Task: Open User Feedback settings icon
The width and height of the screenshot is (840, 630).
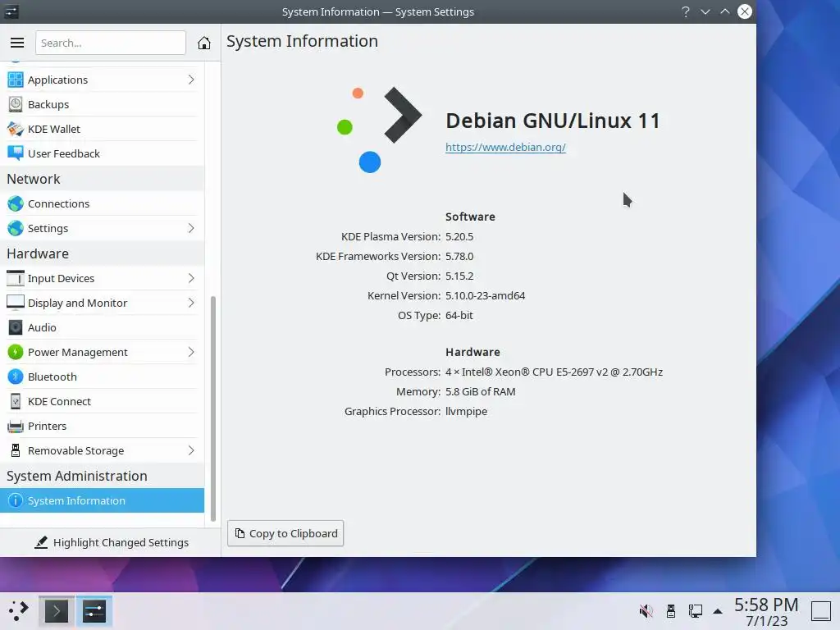Action: pos(16,153)
